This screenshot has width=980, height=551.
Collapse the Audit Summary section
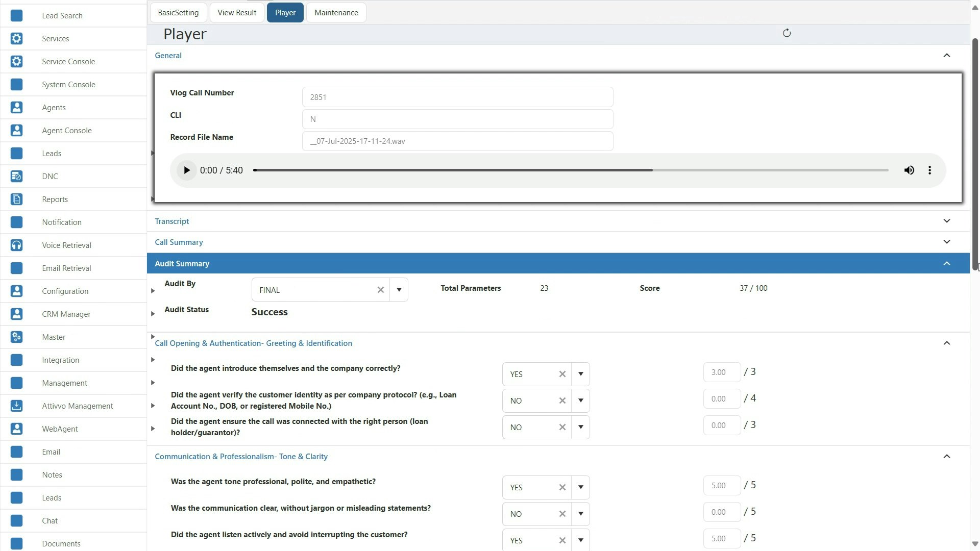(x=947, y=264)
